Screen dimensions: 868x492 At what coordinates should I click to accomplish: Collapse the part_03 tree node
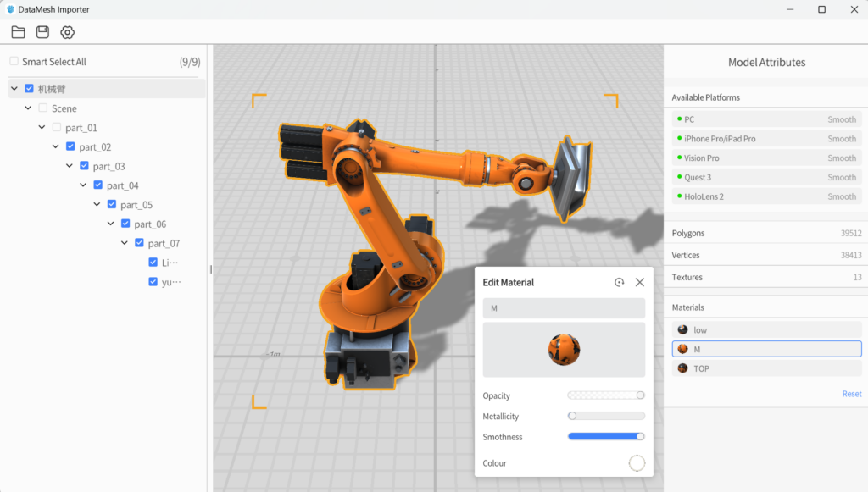70,166
